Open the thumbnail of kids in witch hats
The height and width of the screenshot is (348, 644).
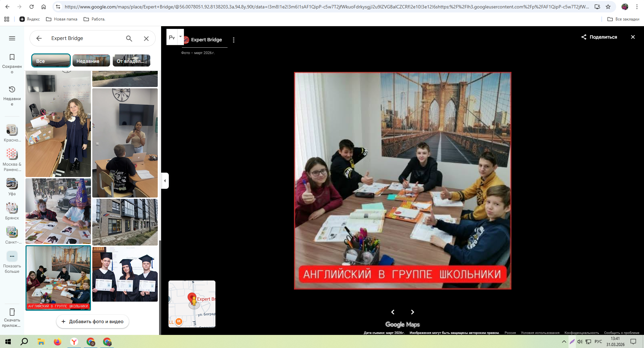click(x=58, y=211)
